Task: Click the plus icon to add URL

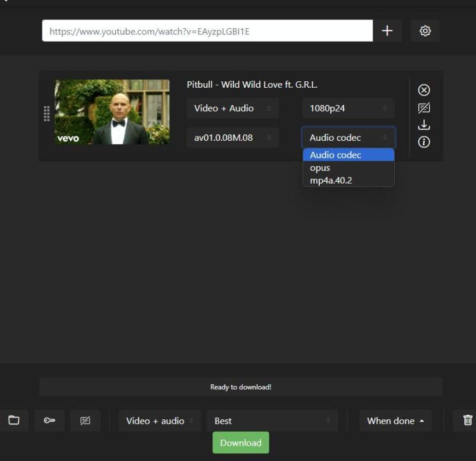Action: tap(387, 31)
